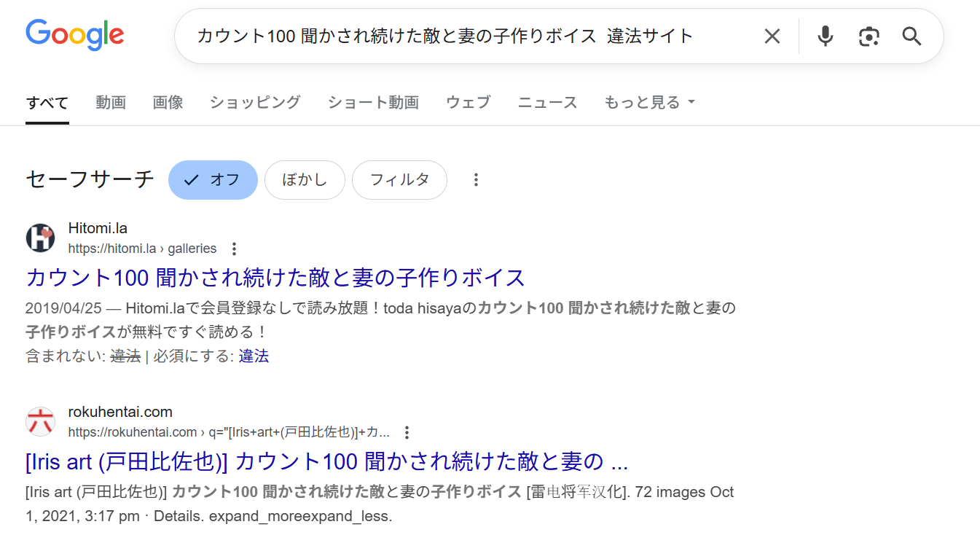Open the SafeSearch three-dot options menu
This screenshot has width=980, height=543.
(476, 179)
